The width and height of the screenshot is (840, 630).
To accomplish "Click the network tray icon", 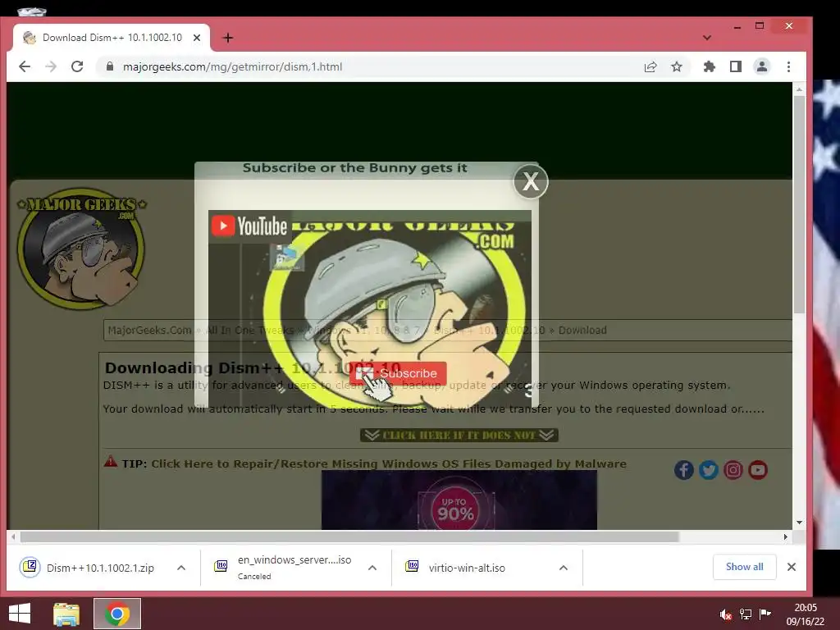I will click(x=745, y=614).
